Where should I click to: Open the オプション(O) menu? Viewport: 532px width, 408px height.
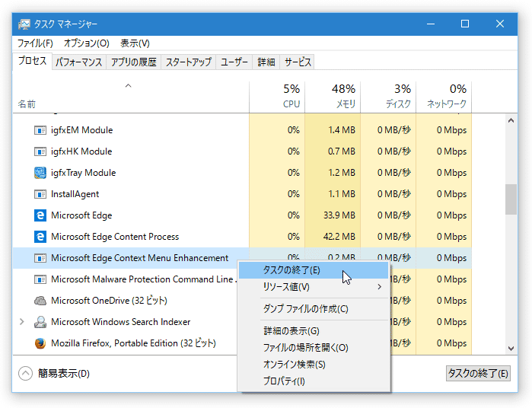pyautogui.click(x=87, y=43)
